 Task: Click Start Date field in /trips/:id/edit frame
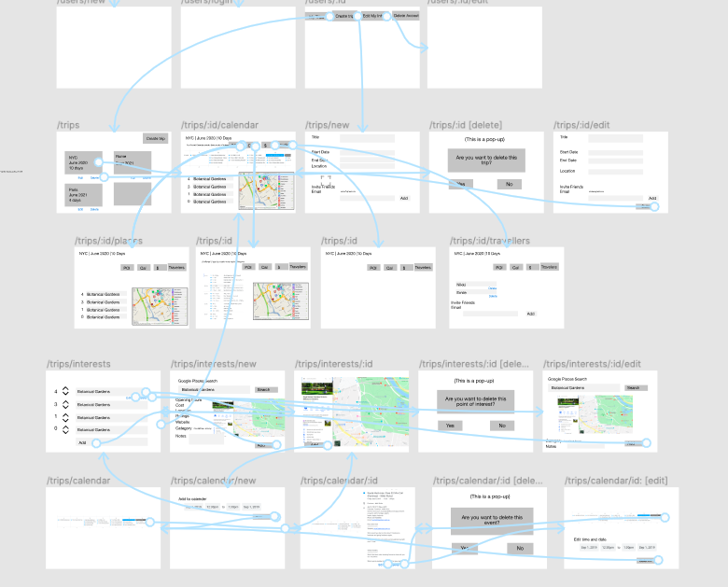616,153
